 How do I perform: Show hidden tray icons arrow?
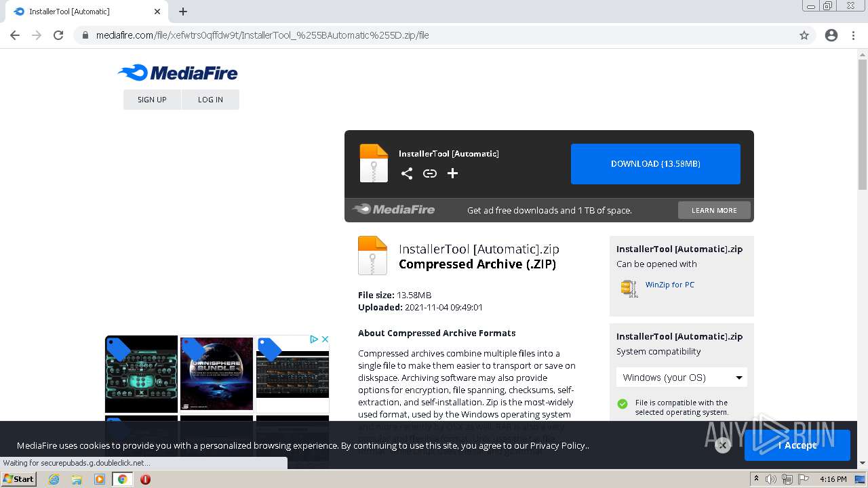756,479
